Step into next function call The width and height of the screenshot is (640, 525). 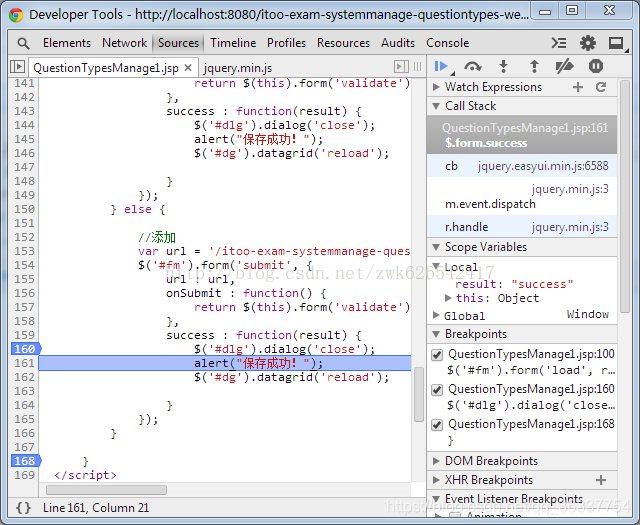pos(504,66)
